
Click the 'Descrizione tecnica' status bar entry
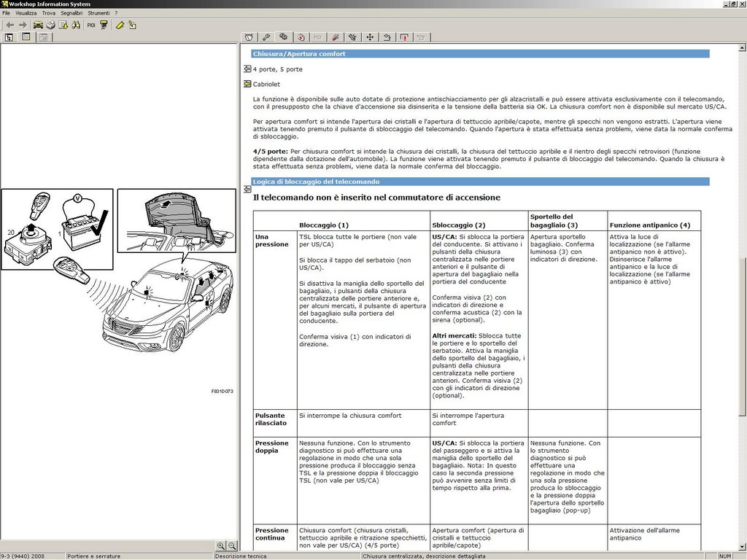241,556
